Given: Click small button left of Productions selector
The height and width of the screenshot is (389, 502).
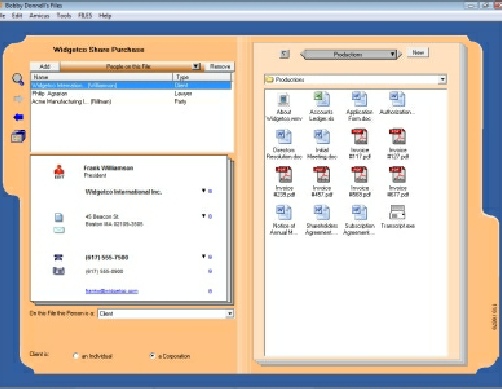Looking at the screenshot, I should (284, 54).
